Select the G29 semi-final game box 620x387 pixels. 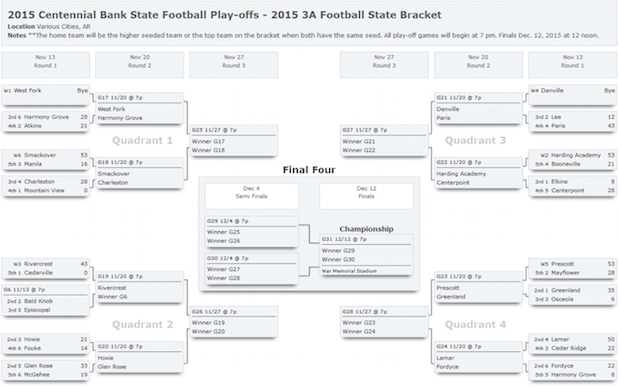[251, 231]
